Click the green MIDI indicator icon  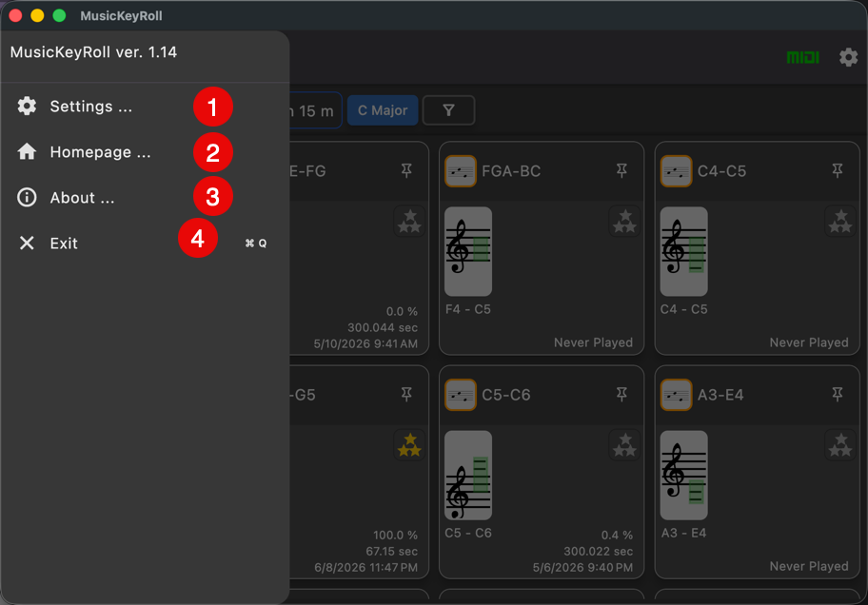[802, 57]
